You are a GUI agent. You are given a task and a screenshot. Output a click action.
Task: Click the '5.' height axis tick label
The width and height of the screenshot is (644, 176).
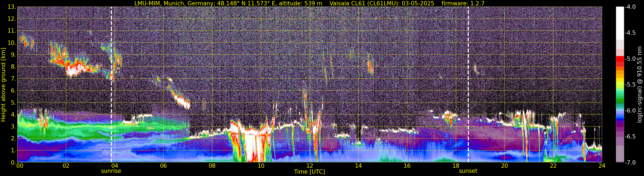pos(13,103)
